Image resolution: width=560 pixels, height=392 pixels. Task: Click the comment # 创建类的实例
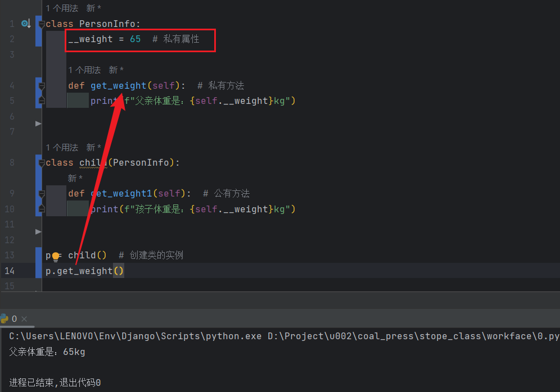click(151, 255)
